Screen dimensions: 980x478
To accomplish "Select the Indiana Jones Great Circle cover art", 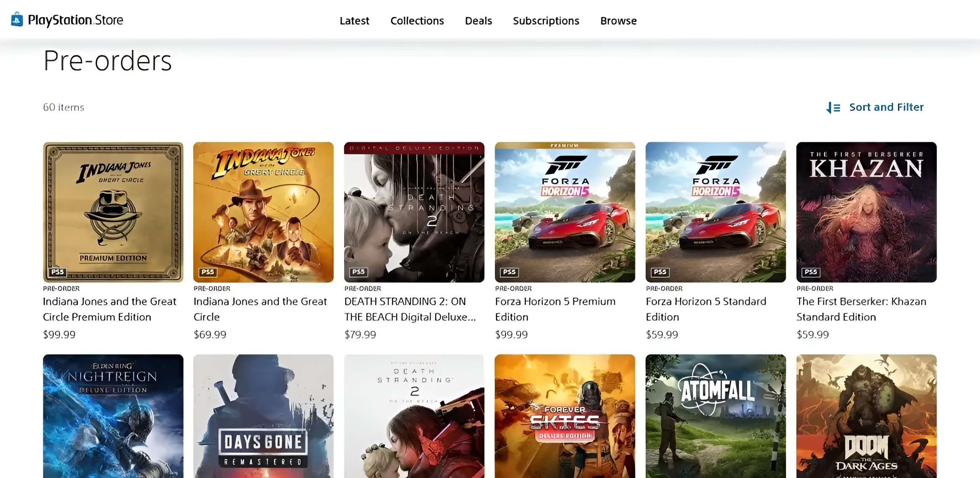I will click(263, 212).
